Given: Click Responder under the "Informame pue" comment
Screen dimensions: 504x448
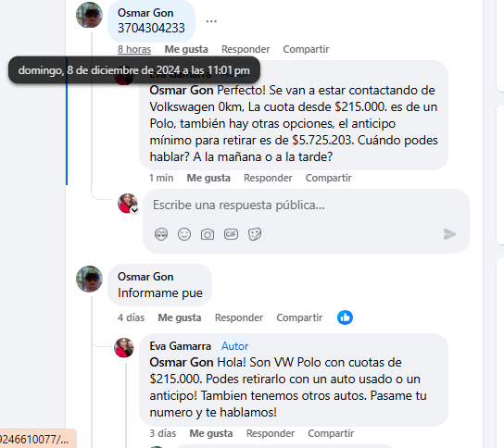Looking at the screenshot, I should pos(239,317).
